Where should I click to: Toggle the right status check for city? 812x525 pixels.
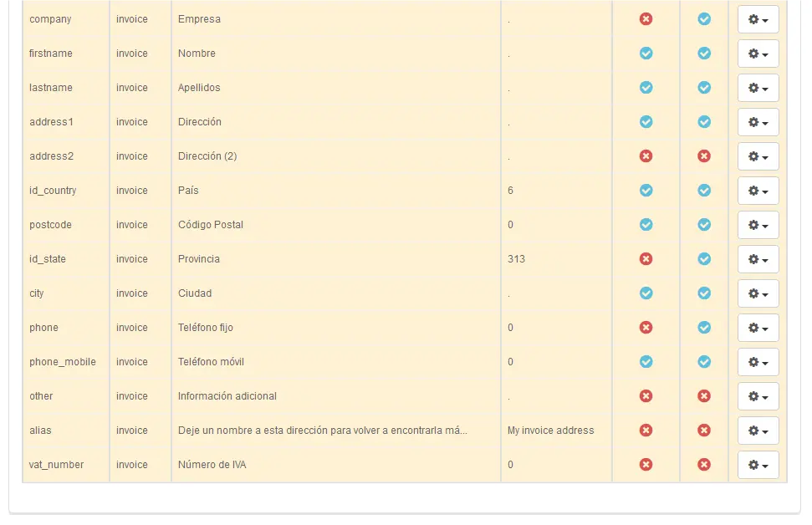[704, 293]
